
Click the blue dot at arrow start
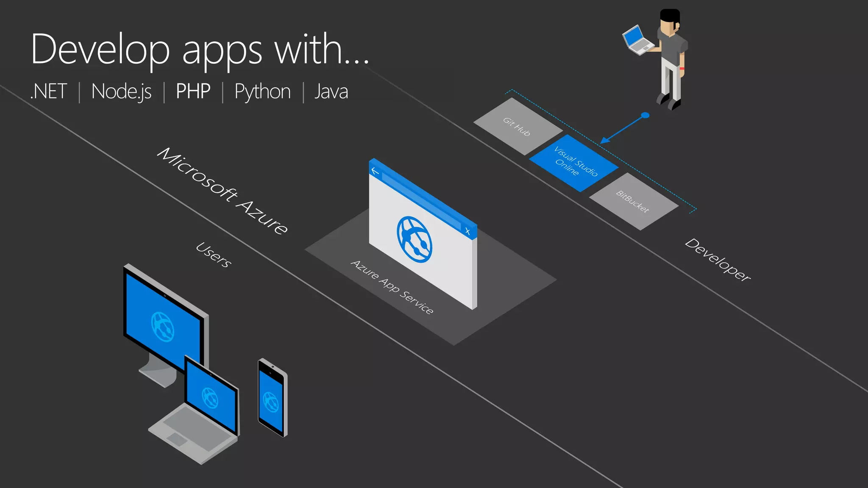[645, 115]
